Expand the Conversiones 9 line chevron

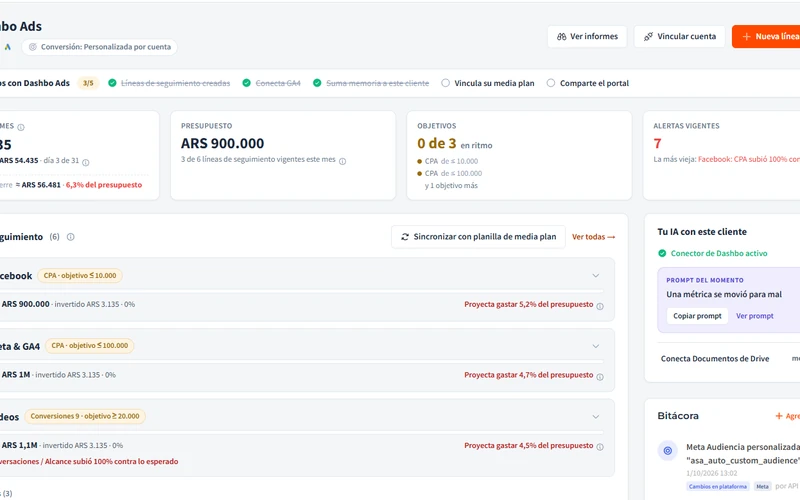point(595,416)
